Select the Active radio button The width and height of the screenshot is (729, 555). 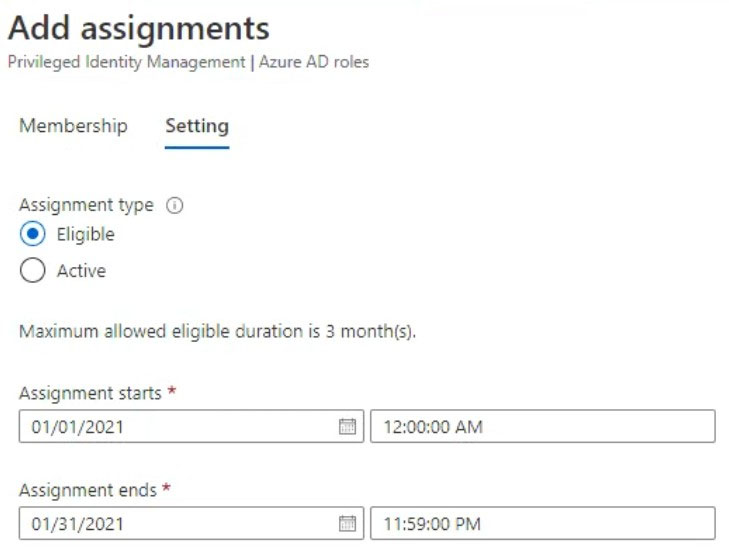click(x=33, y=270)
